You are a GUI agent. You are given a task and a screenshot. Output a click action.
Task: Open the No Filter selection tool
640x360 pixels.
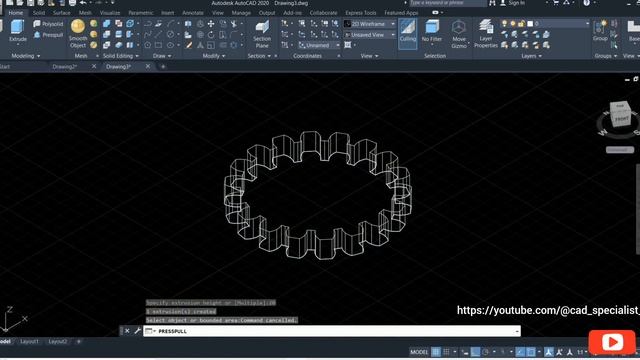[x=432, y=31]
